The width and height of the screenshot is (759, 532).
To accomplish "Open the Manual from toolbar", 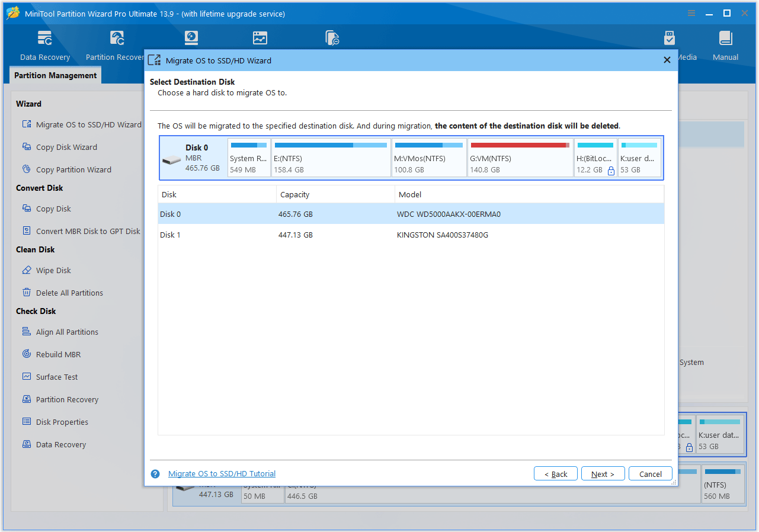I will [x=725, y=46].
